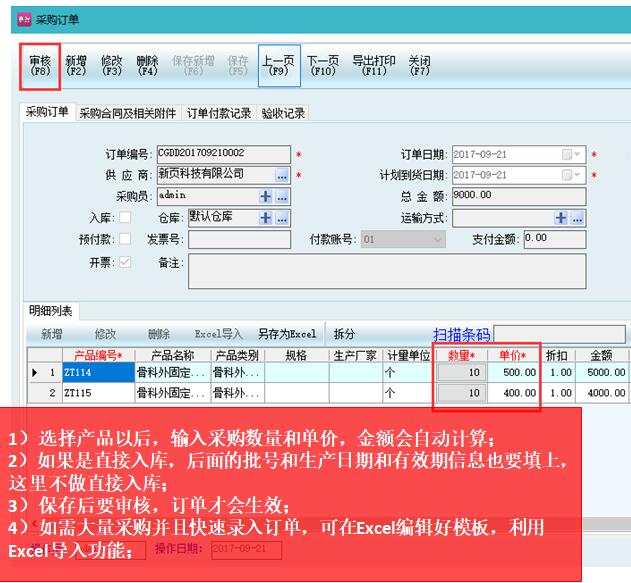
Task: Click the 审核 (F8) approve button
Action: 40,65
